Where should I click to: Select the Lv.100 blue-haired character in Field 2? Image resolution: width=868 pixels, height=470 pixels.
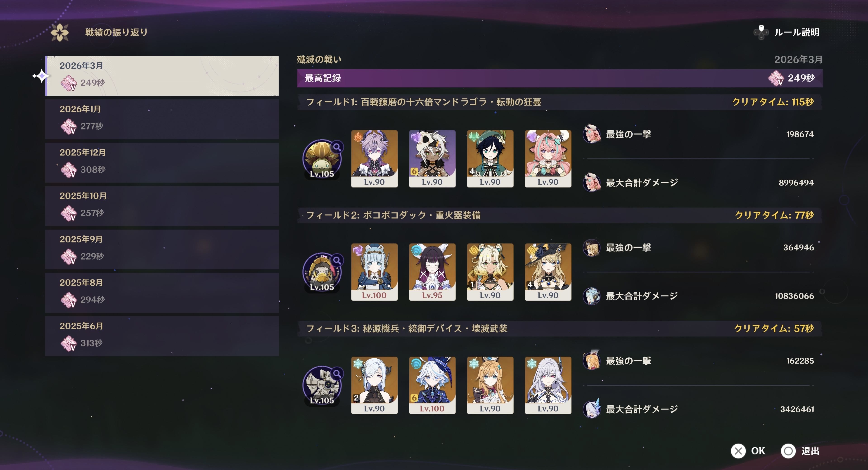click(374, 272)
